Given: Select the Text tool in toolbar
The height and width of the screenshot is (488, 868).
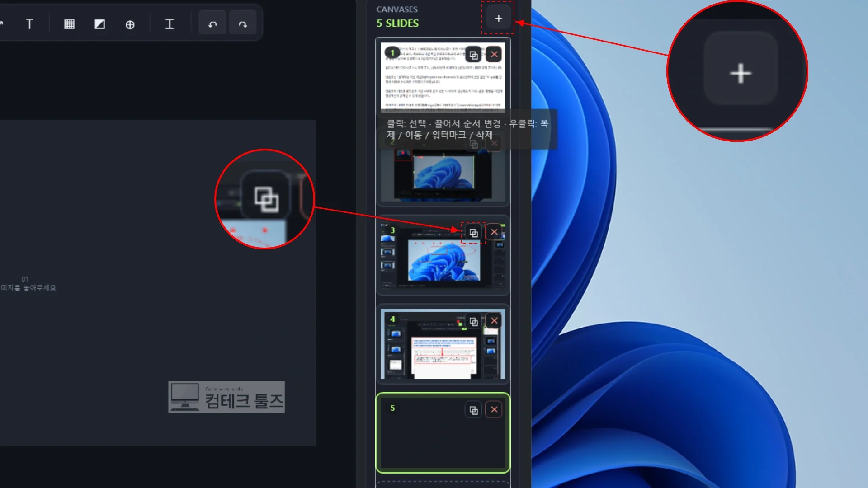Looking at the screenshot, I should pos(29,24).
